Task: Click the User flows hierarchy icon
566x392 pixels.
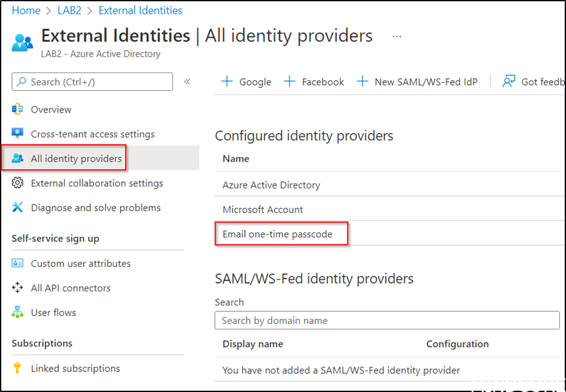Action: (17, 313)
